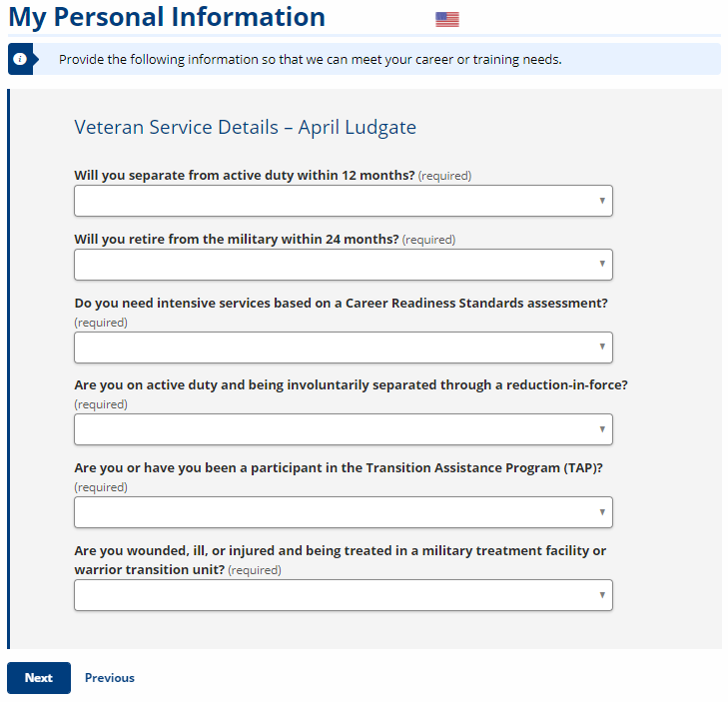Open the separate within 12 months dropdown
The image size is (728, 702).
coord(344,201)
